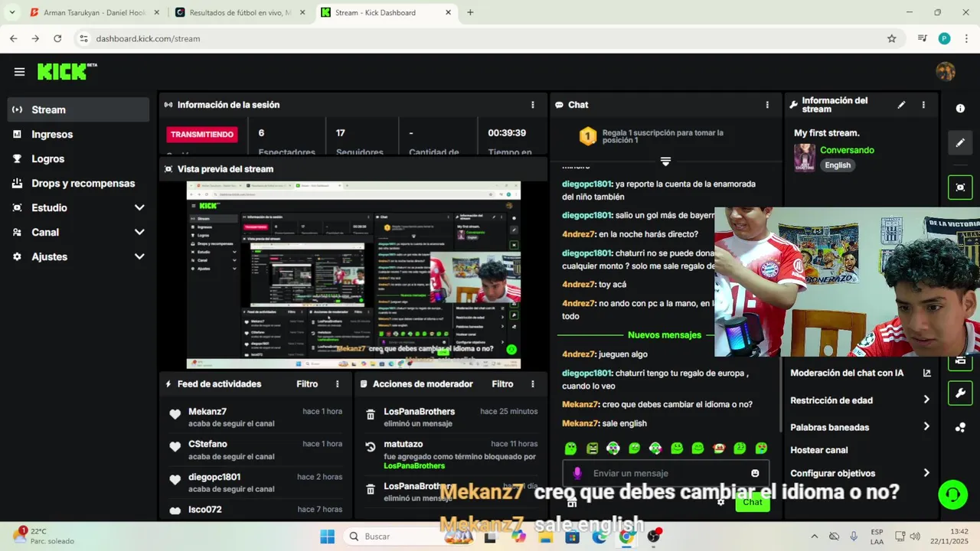Viewport: 980px width, 551px height.
Task: Edit stream info with the header pencil icon
Action: [901, 105]
